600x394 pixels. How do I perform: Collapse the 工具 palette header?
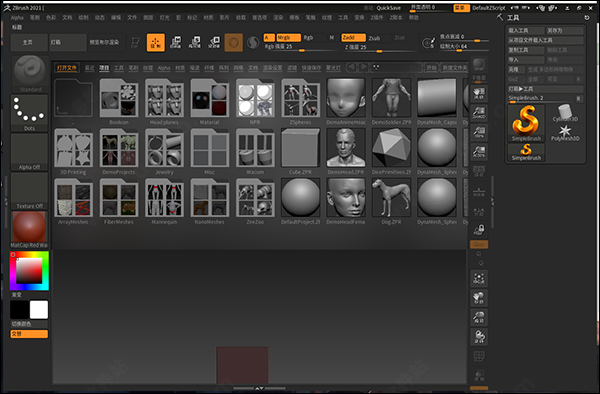click(513, 18)
